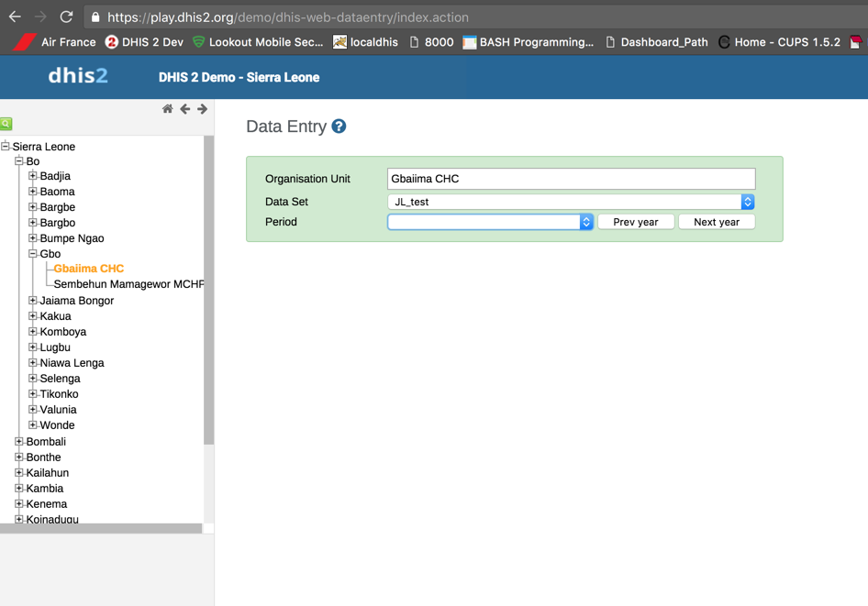Click the left arrow icon above the tree
The height and width of the screenshot is (606, 868).
point(185,109)
